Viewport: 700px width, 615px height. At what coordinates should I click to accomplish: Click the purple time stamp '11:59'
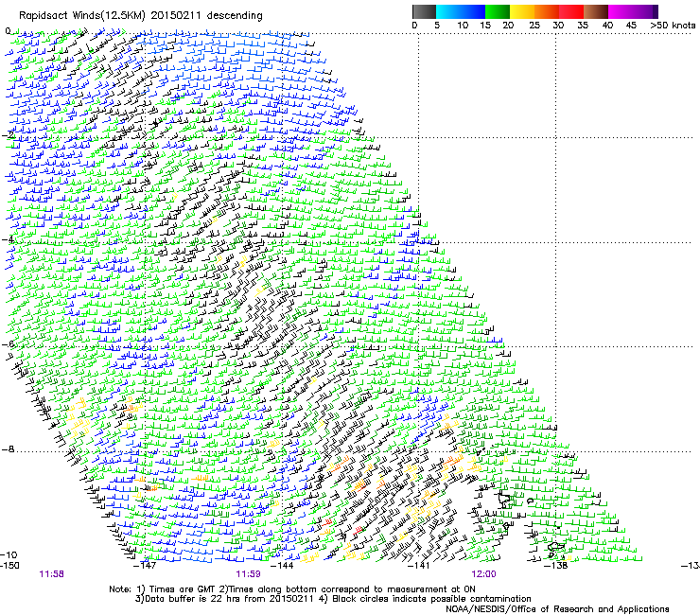tap(248, 574)
